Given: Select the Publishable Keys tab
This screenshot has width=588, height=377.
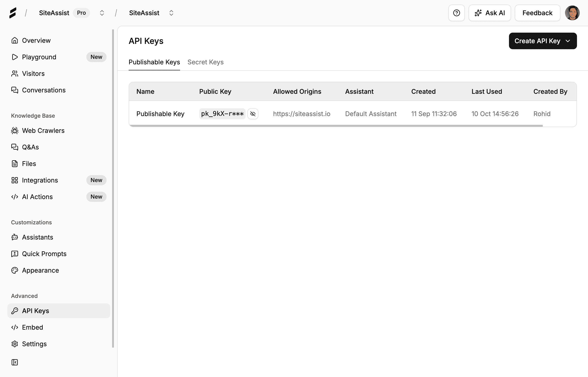Looking at the screenshot, I should pos(154,62).
